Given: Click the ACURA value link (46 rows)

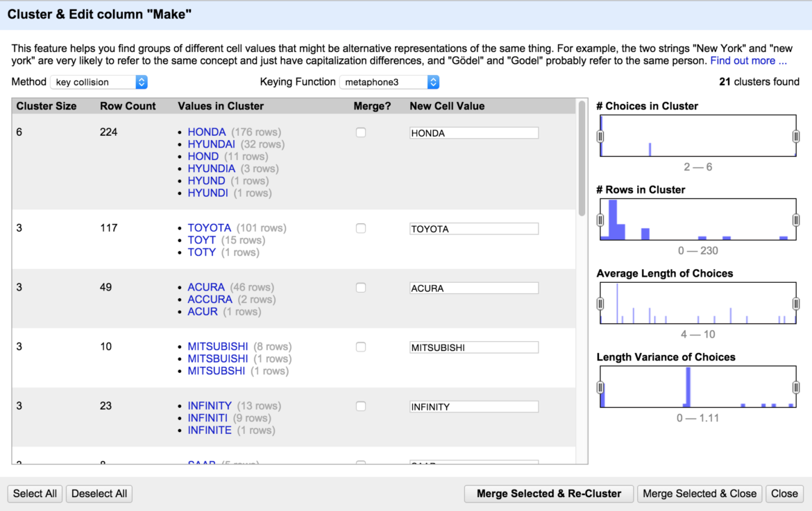Looking at the screenshot, I should click(x=206, y=287).
